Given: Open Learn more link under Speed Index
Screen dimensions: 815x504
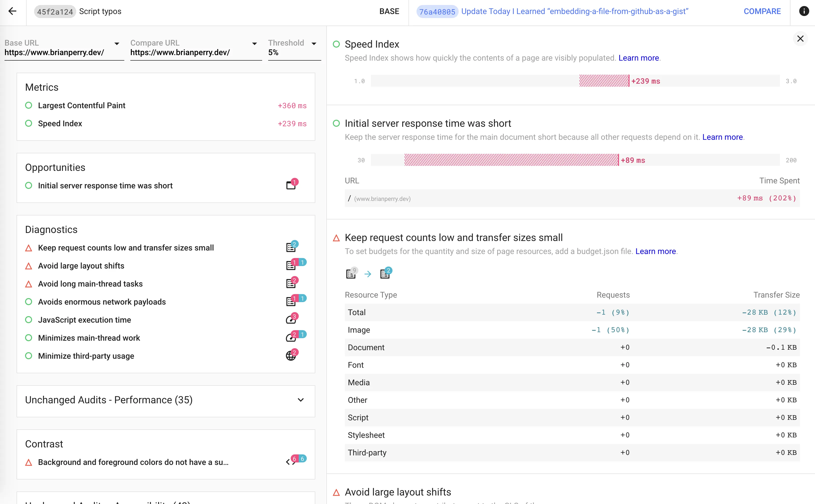Looking at the screenshot, I should click(638, 58).
